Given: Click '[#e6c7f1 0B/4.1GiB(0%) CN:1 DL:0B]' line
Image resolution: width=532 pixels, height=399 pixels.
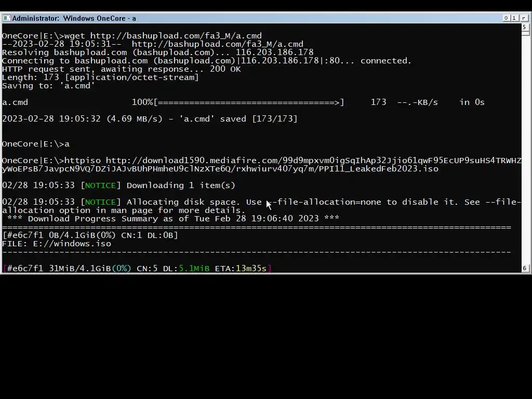Looking at the screenshot, I should (x=90, y=235).
